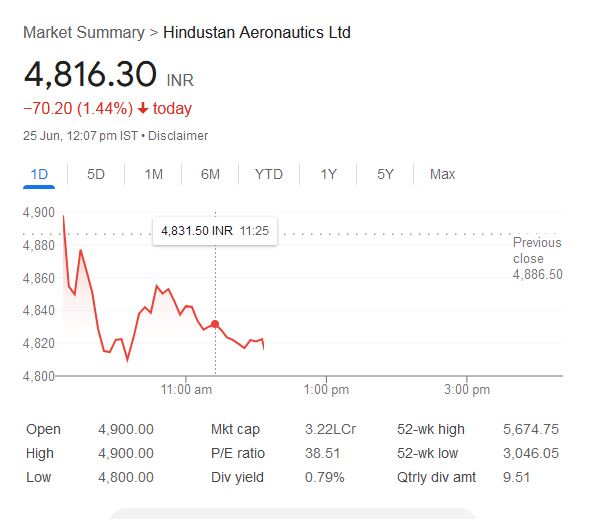The height and width of the screenshot is (519, 615).
Task: Open the 1M chart range tab
Action: (x=153, y=174)
